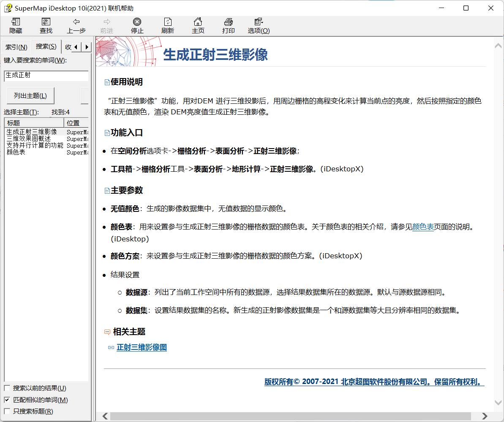
Task: Click the 功能入口 section page icon
Action: 107,133
